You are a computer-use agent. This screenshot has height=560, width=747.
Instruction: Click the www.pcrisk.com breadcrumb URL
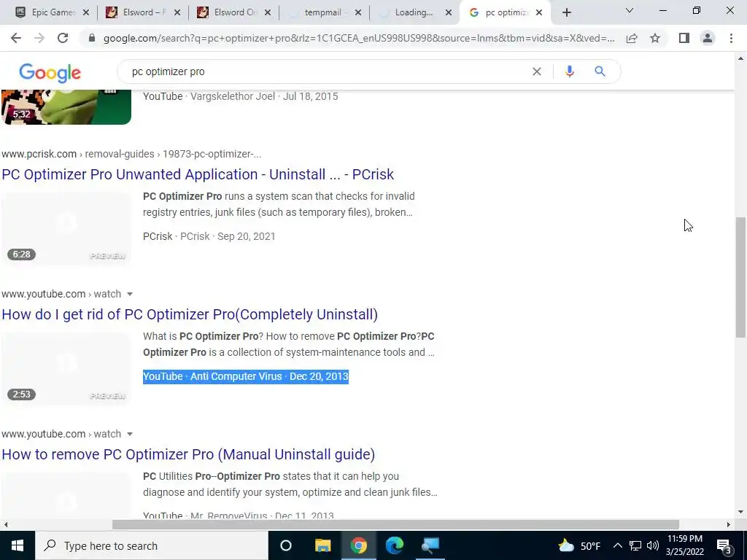(131, 154)
